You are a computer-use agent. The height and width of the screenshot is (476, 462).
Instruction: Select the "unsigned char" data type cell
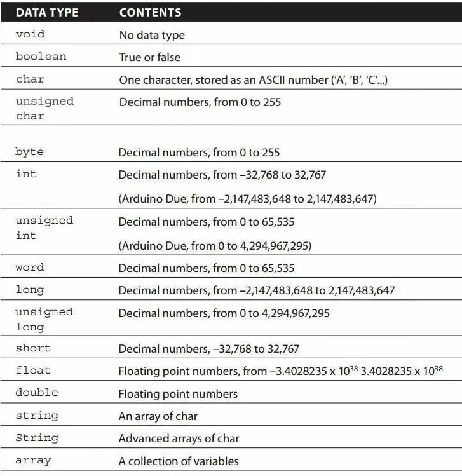point(44,108)
